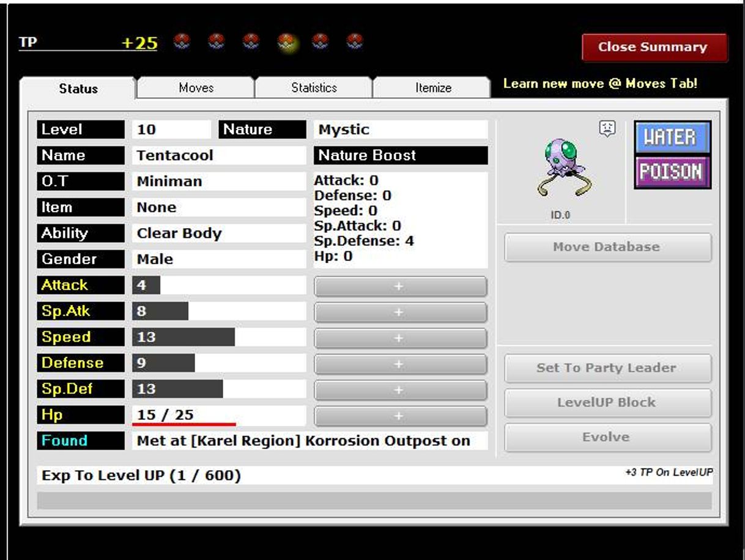Click the O.T field showing Miniman
This screenshot has height=560, width=745.
click(x=219, y=182)
